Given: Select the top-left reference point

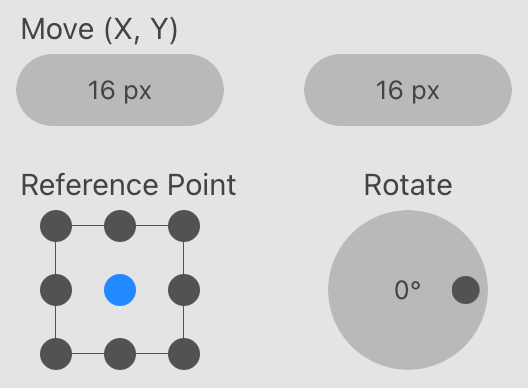Looking at the screenshot, I should pyautogui.click(x=56, y=226).
